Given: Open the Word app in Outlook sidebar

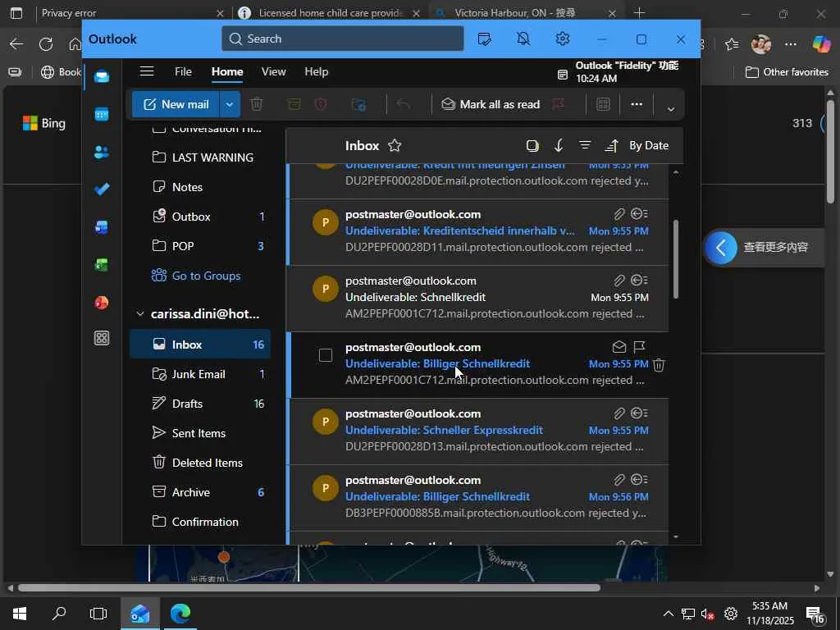Looking at the screenshot, I should pos(102,227).
